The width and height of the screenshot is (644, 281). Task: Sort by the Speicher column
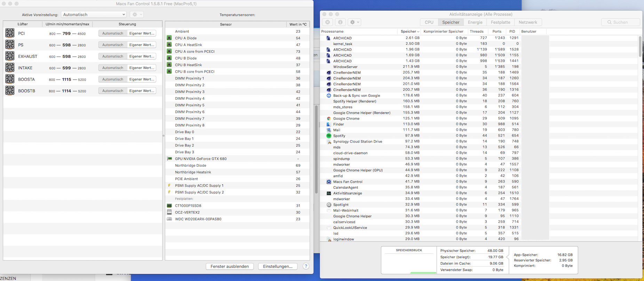pos(409,31)
